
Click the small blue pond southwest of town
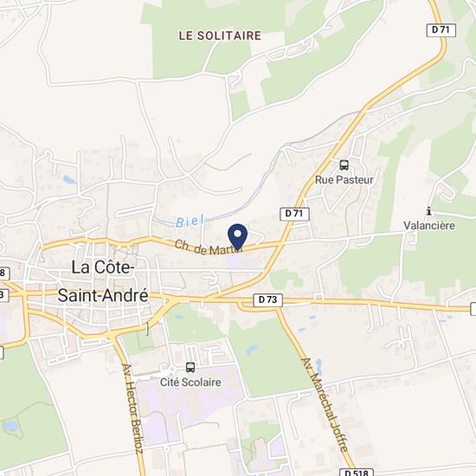(x=10, y=426)
